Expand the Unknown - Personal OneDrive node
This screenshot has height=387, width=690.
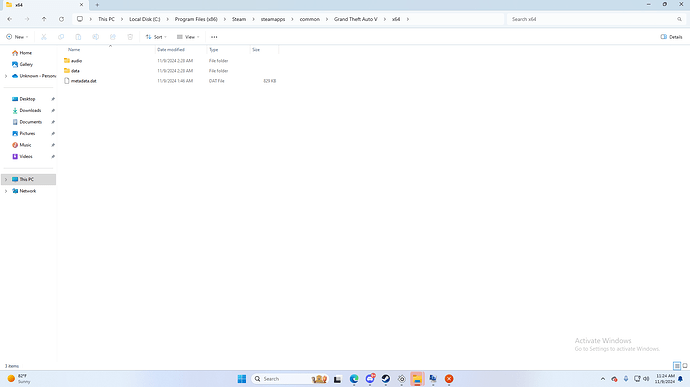6,76
